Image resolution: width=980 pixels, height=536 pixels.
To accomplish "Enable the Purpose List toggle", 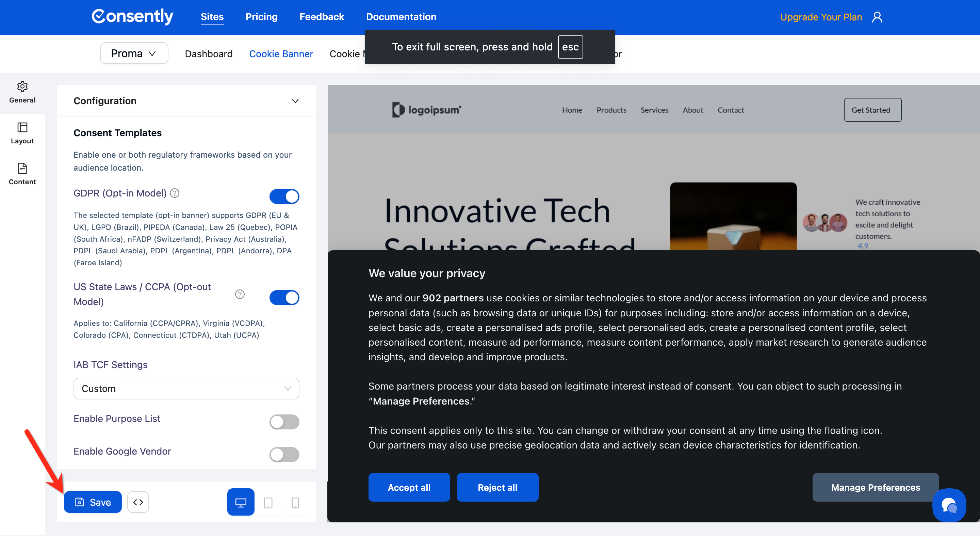I will click(x=284, y=422).
